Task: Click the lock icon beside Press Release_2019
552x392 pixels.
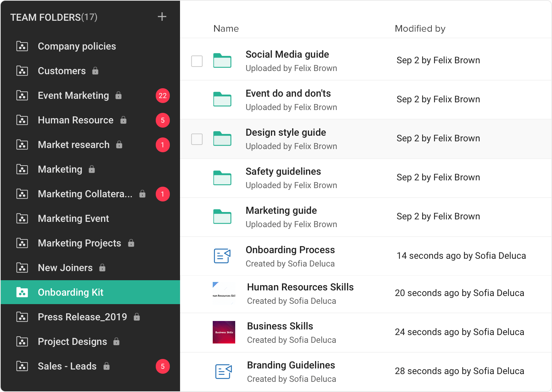Action: pos(137,317)
